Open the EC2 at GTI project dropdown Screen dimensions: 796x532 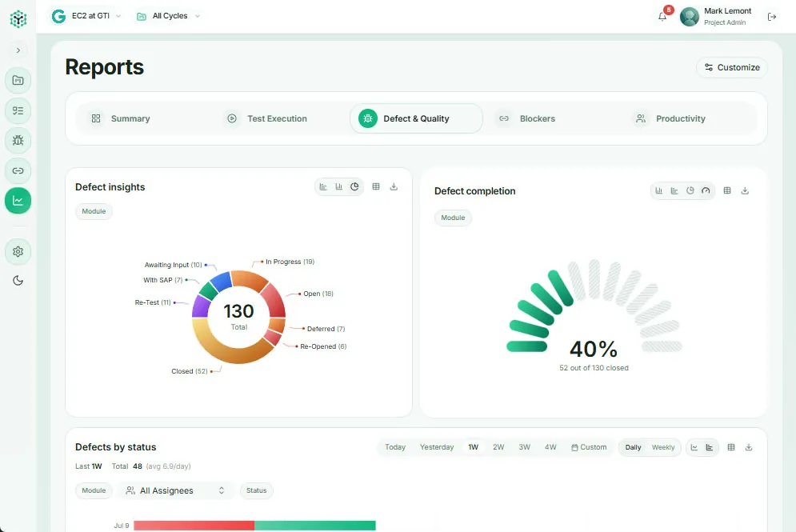tap(86, 16)
